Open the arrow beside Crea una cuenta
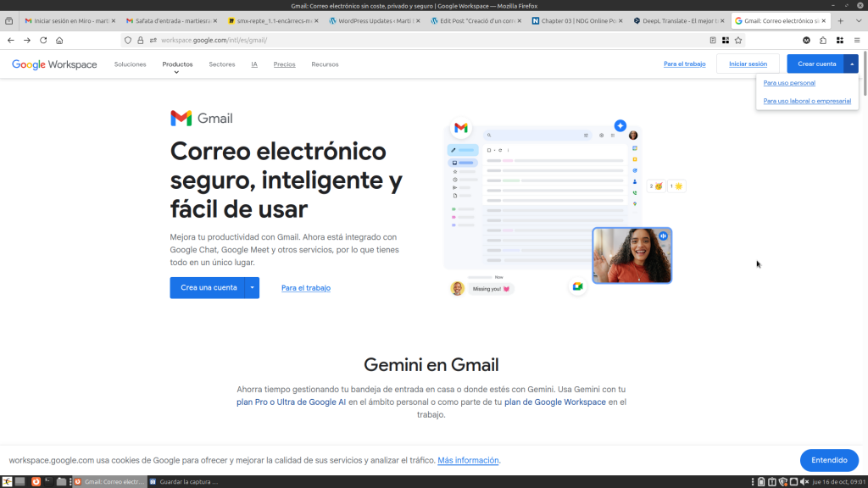868x488 pixels. click(253, 288)
